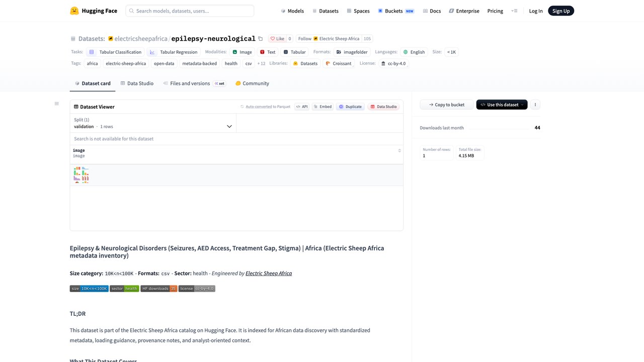Click the image column sort icon
Screen dimensions: 644x362
click(x=399, y=150)
